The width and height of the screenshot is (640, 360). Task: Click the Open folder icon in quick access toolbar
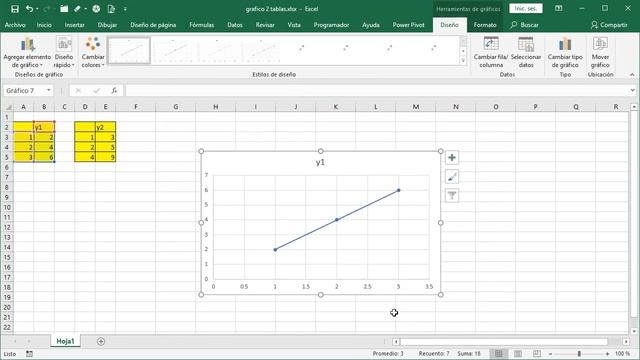click(64, 9)
